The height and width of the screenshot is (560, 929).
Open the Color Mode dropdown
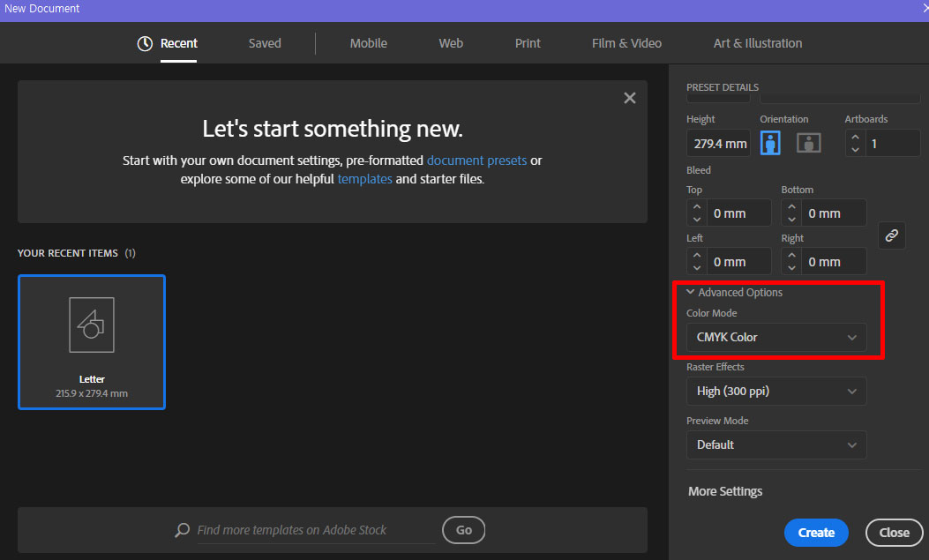776,337
